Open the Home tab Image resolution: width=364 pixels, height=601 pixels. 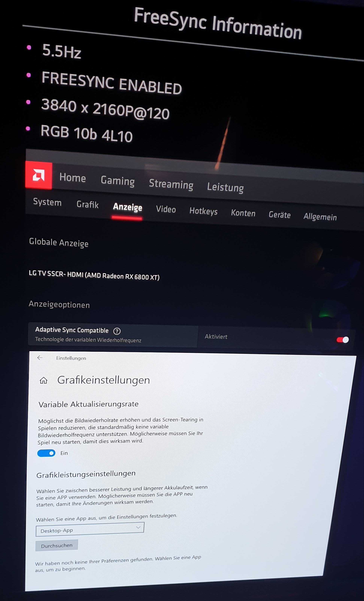(72, 177)
